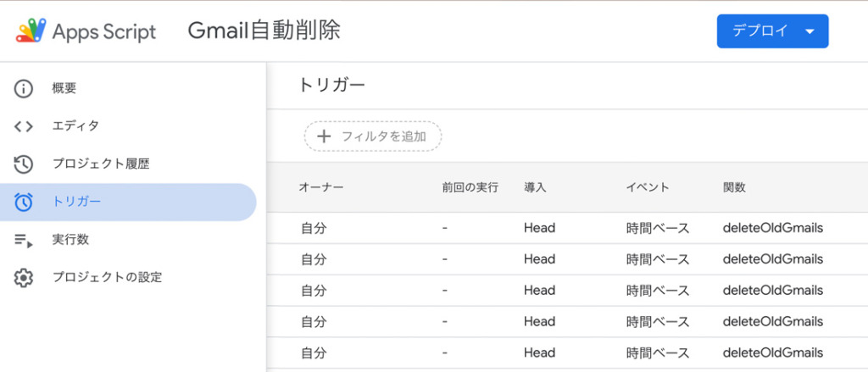Click the Gmail自動削除 project title
The width and height of the screenshot is (868, 372).
pyautogui.click(x=264, y=31)
